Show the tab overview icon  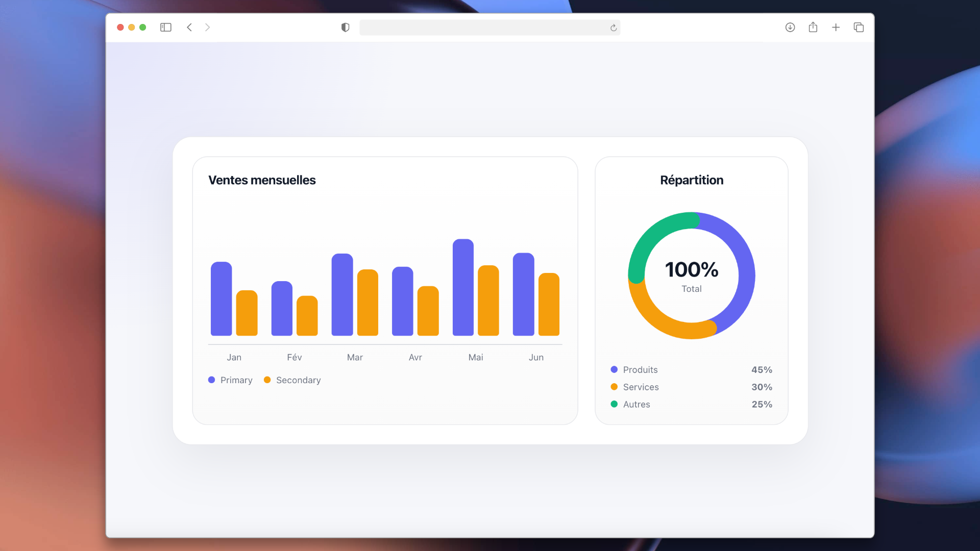859,28
